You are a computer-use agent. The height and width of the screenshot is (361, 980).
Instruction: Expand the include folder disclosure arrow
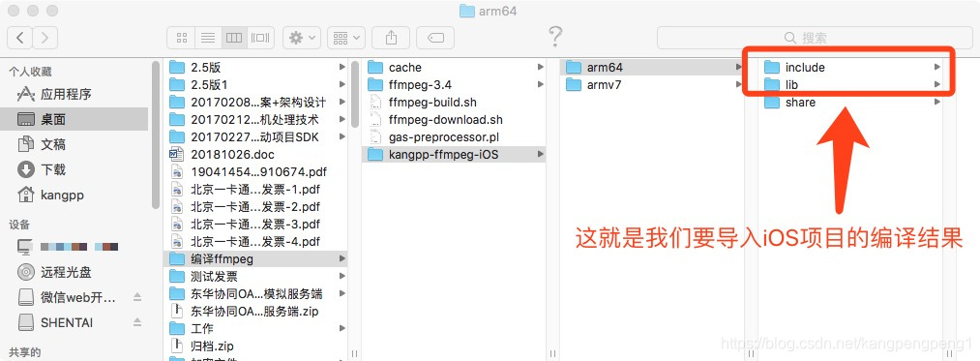[x=936, y=67]
